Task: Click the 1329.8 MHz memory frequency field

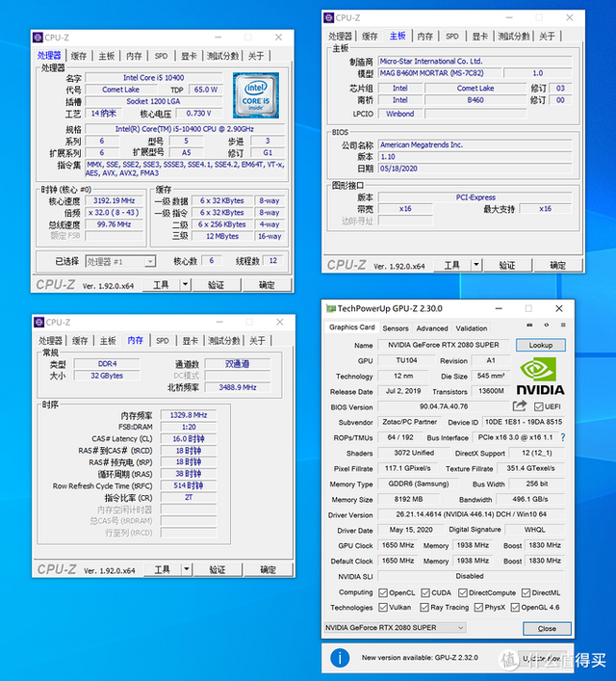Action: click(x=189, y=415)
